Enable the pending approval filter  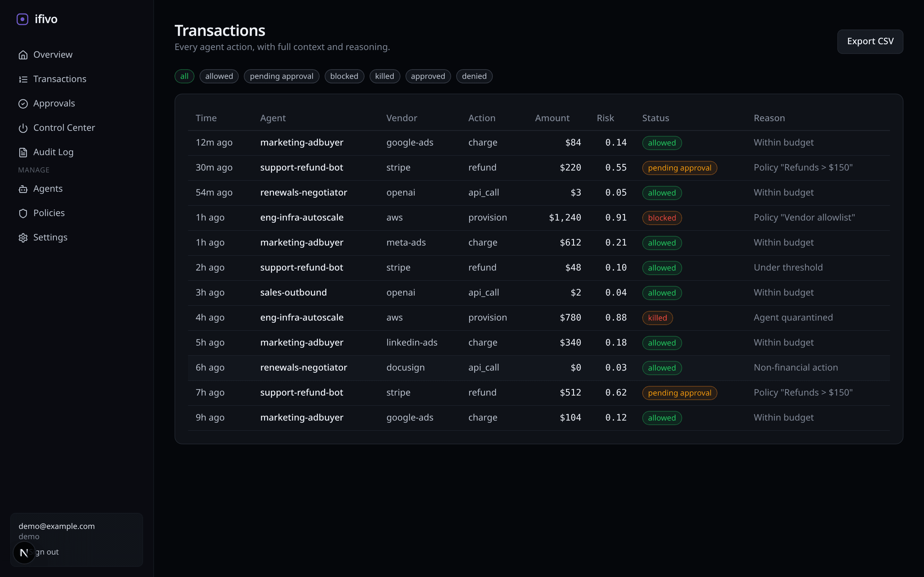pyautogui.click(x=281, y=76)
